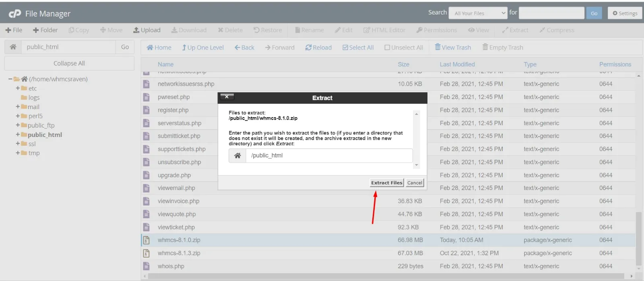Click the extraction path input field
The image size is (644, 281).
pyautogui.click(x=328, y=156)
